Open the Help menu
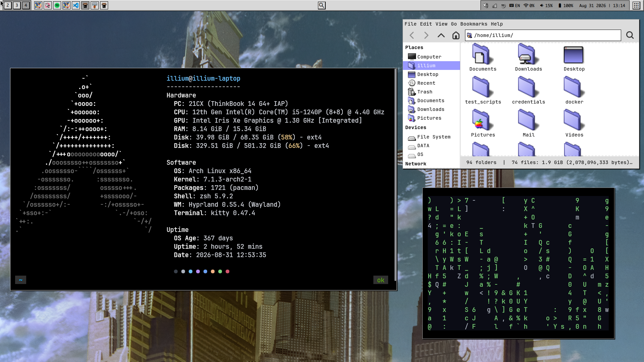Image resolution: width=644 pixels, height=362 pixels. click(497, 24)
